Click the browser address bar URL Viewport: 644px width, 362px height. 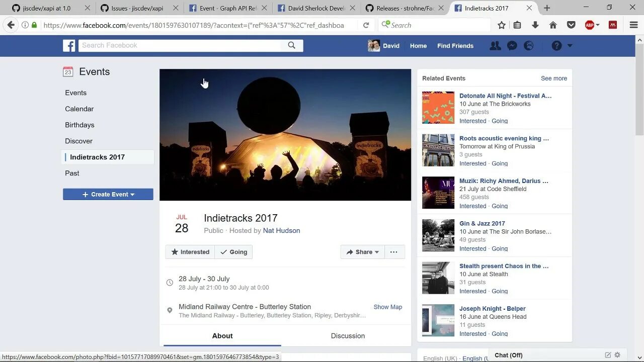click(194, 25)
